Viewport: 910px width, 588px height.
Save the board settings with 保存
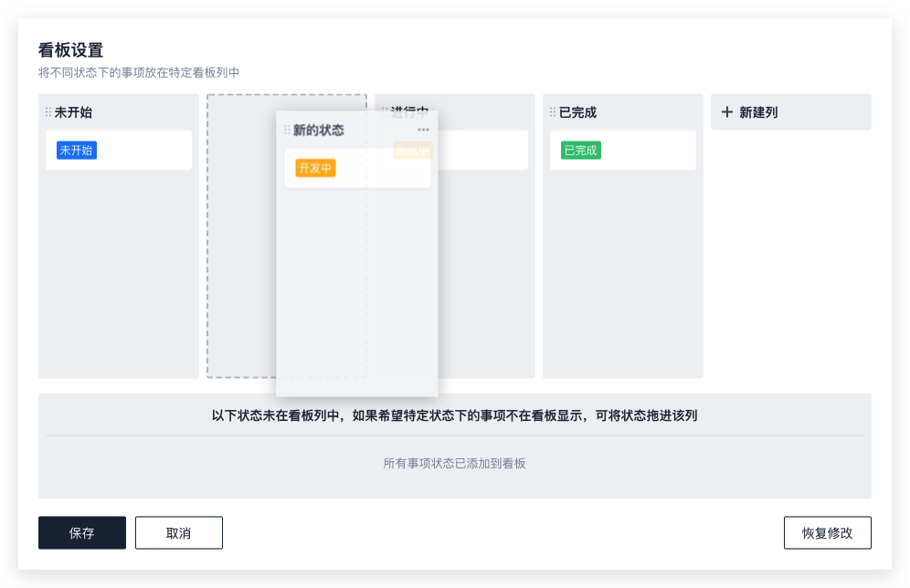pos(82,532)
